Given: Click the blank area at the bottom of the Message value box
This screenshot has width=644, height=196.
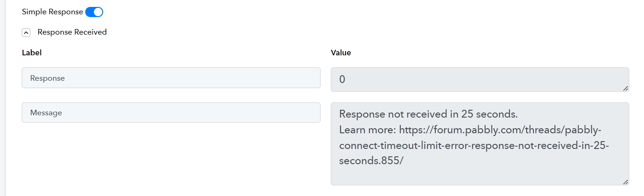Looking at the screenshot, I should click(x=480, y=176).
